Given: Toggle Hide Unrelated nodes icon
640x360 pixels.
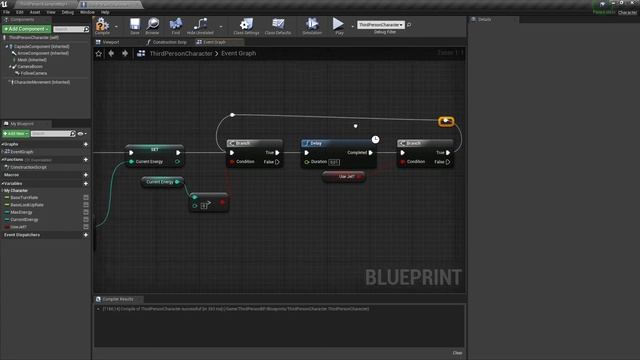Looking at the screenshot, I should click(x=200, y=26).
